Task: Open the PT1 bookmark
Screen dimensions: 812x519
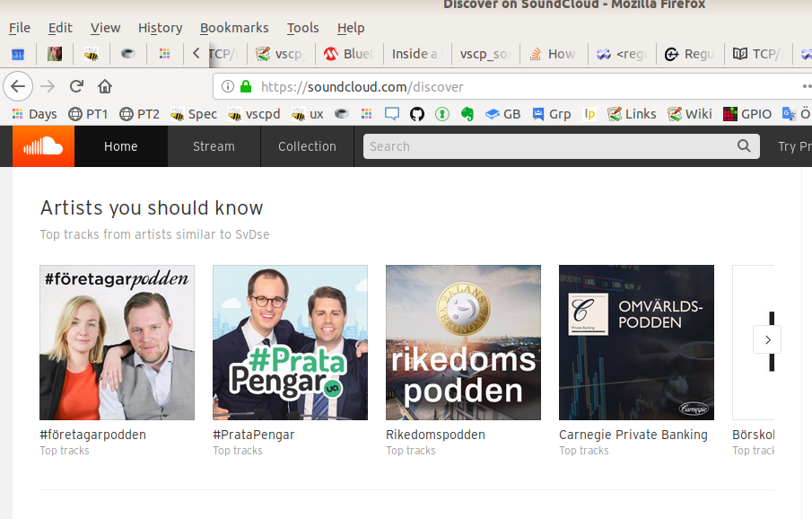Action: (x=88, y=114)
